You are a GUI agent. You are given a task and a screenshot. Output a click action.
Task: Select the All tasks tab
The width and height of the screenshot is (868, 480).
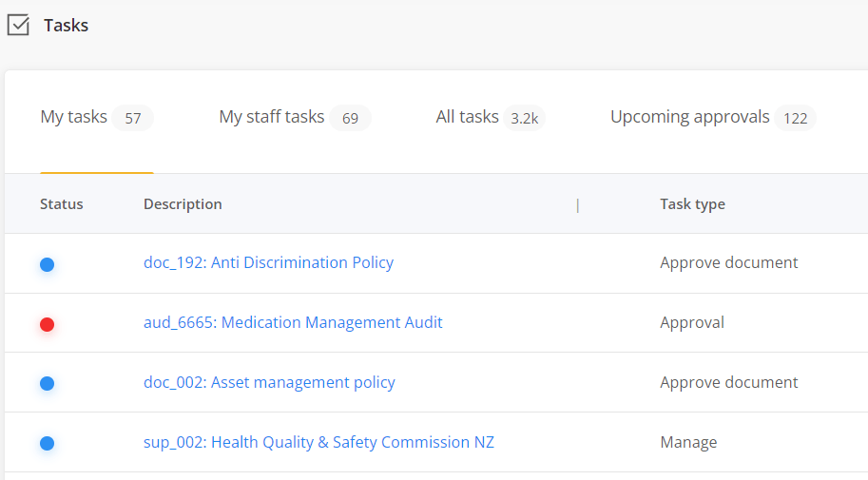(467, 117)
